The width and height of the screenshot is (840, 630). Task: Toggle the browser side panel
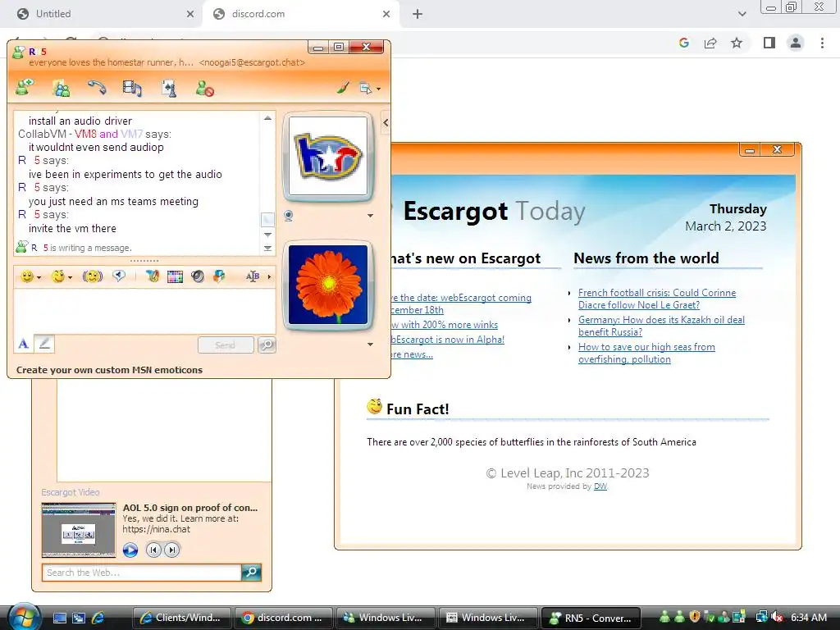(769, 43)
